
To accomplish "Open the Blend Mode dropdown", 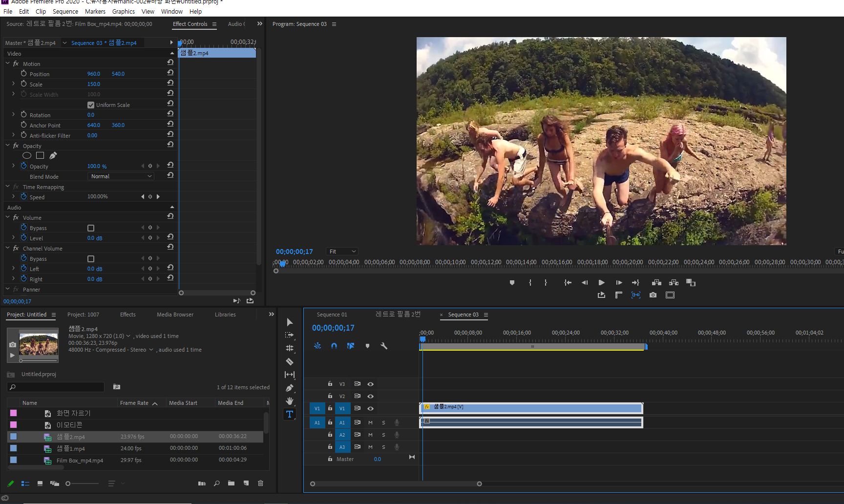I will pyautogui.click(x=121, y=176).
